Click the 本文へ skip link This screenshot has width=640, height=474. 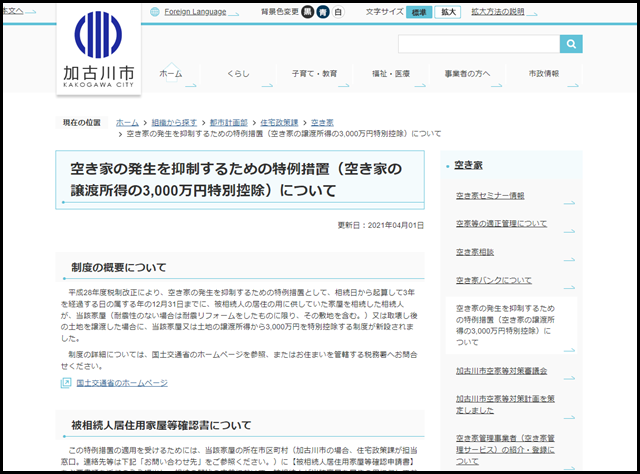(12, 11)
